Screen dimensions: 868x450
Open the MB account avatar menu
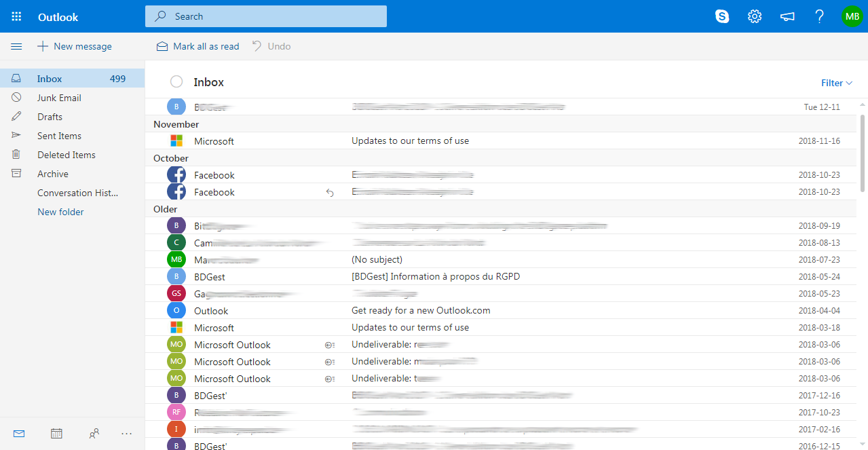pos(852,16)
